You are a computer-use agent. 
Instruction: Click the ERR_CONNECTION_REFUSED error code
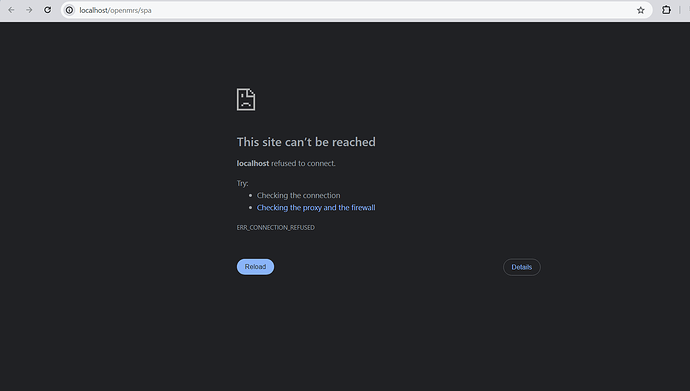(275, 227)
